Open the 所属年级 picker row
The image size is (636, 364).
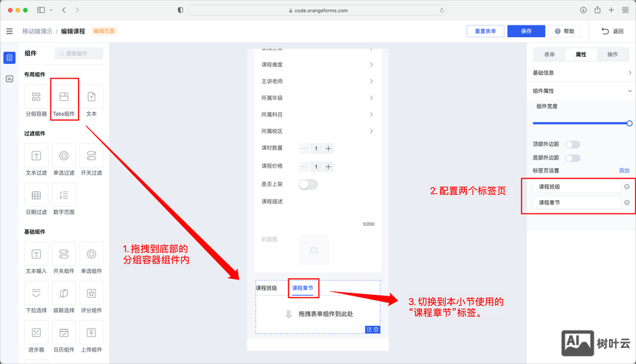318,98
